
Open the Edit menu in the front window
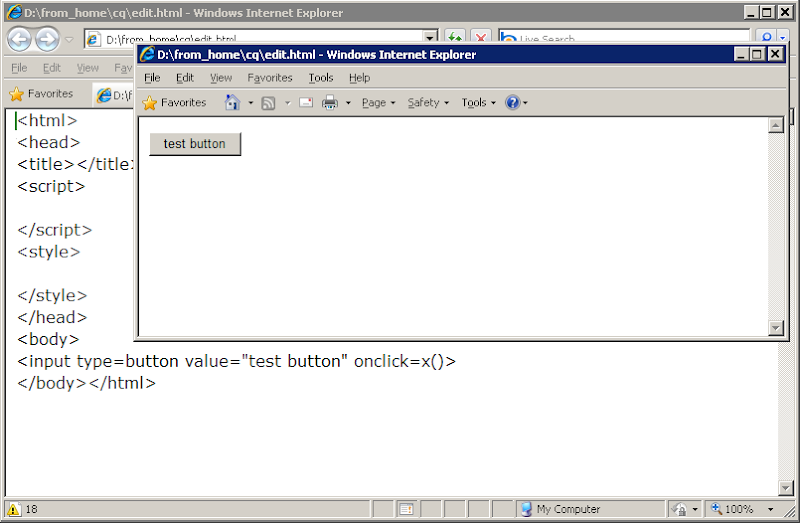[185, 78]
